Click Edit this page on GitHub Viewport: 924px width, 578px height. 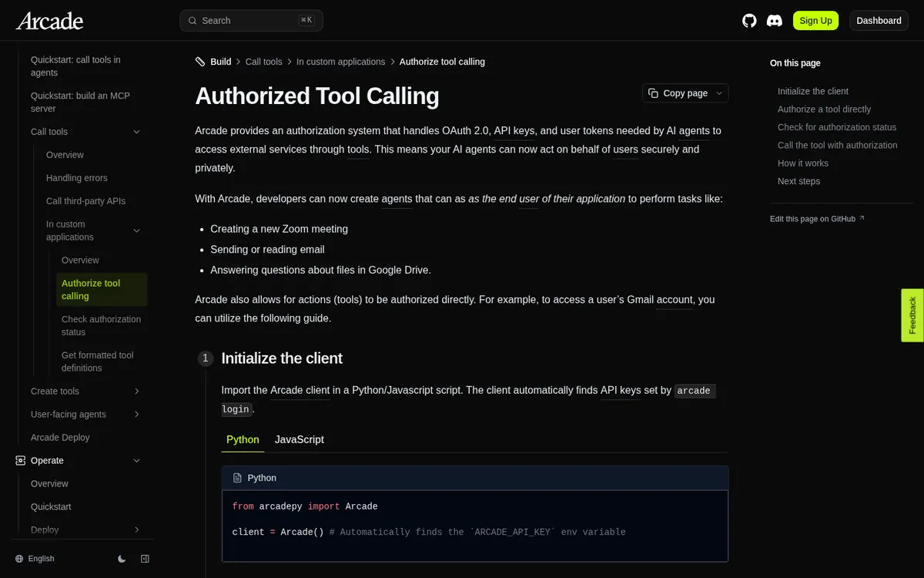coord(817,219)
